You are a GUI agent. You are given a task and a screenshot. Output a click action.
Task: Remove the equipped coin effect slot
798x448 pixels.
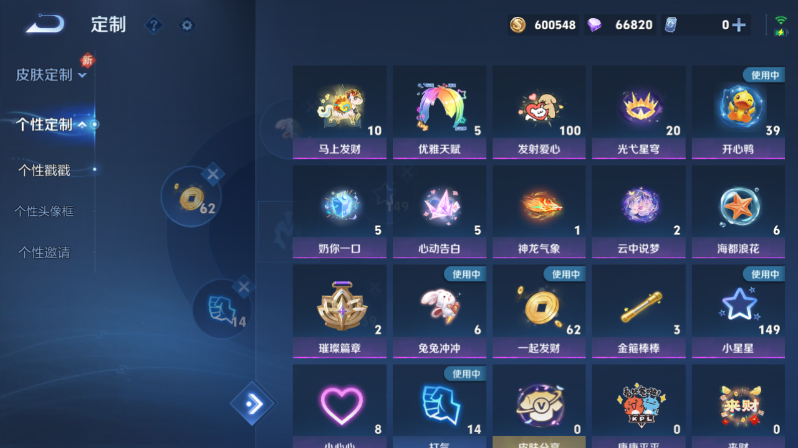(213, 174)
